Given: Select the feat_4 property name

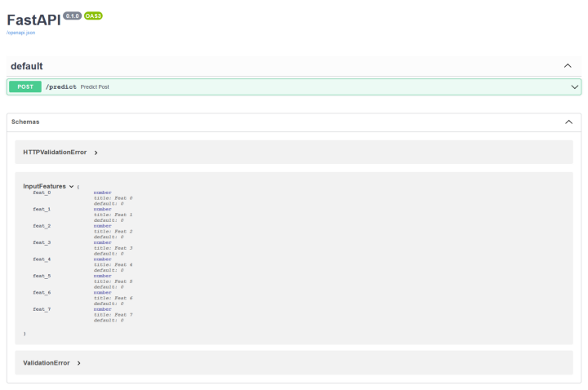Looking at the screenshot, I should [42, 259].
